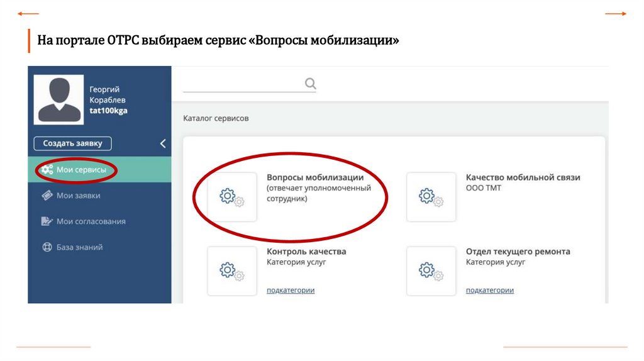Collapse the sidebar with the chevron
The image size is (644, 361).
pos(163,143)
